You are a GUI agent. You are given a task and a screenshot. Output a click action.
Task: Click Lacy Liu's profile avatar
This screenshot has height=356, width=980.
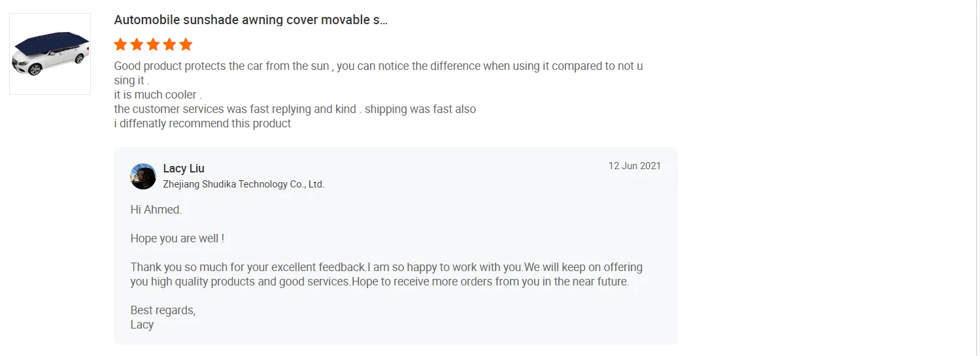pos(143,176)
